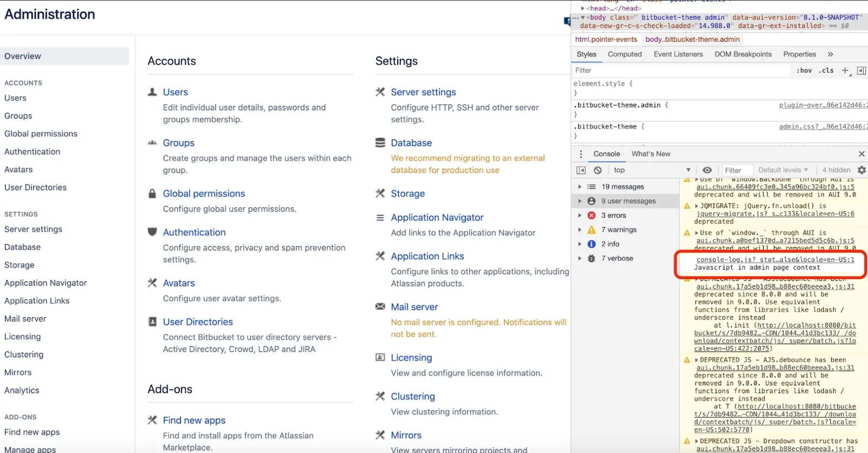
Task: Expand the 7 warnings group
Action: pyautogui.click(x=580, y=230)
